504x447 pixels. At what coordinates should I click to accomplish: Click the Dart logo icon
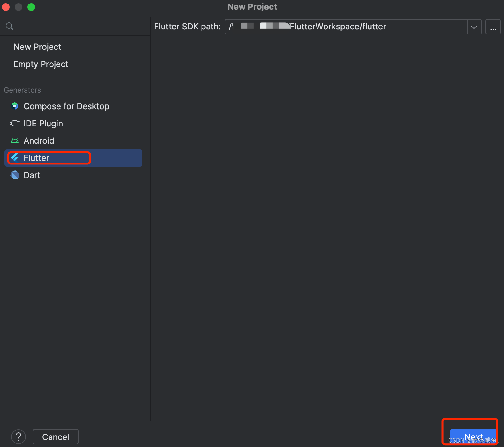point(15,175)
